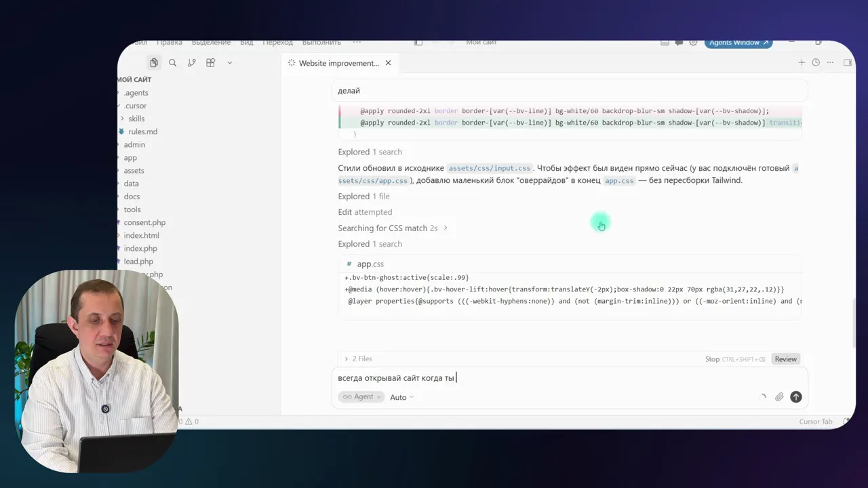Image resolution: width=868 pixels, height=488 pixels.
Task: Open chat more actions ellipsis
Action: 830,62
